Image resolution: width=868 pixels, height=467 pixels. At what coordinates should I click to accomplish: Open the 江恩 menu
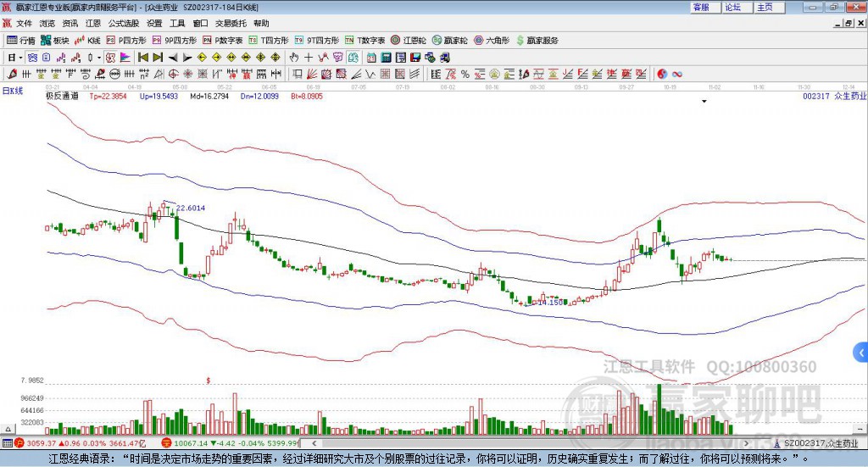pos(93,23)
